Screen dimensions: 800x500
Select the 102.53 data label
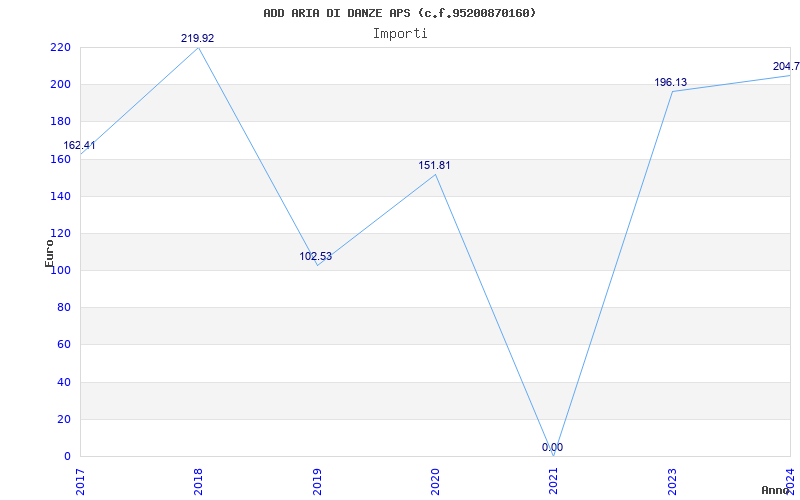(315, 256)
